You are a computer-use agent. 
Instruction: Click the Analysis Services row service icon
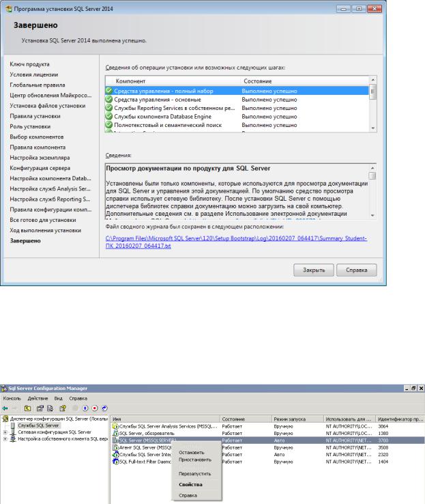click(x=115, y=427)
